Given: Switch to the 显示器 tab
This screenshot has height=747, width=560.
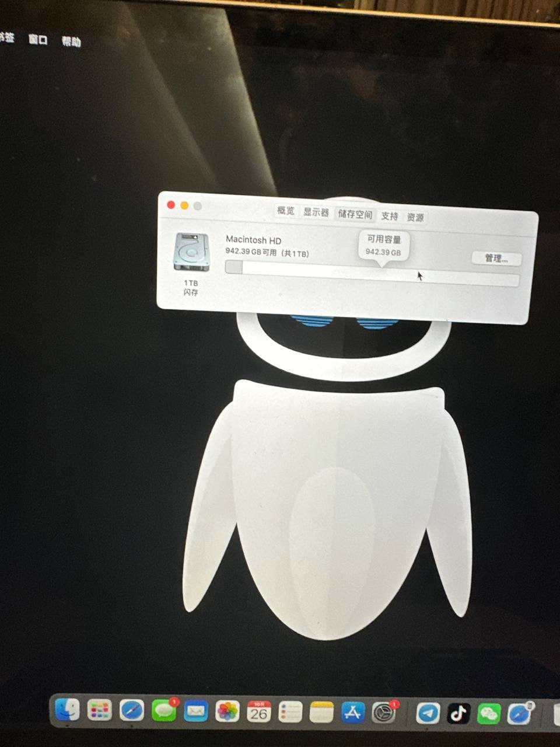Looking at the screenshot, I should coord(316,212).
